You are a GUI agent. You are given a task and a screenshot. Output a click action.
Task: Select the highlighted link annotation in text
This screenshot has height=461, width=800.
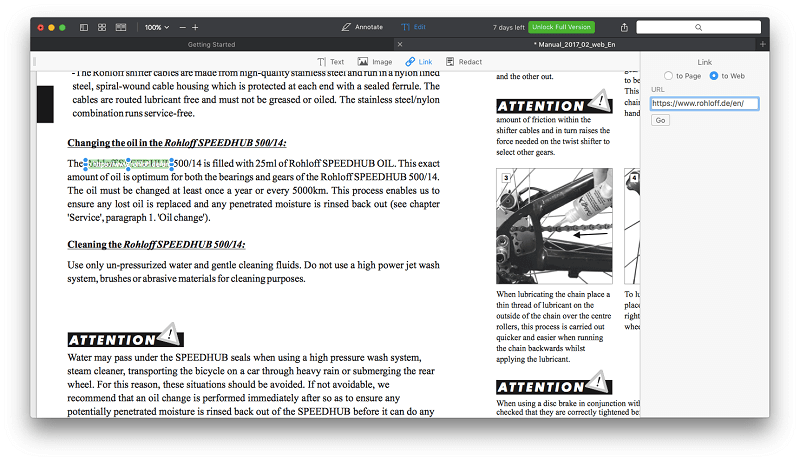(129, 164)
